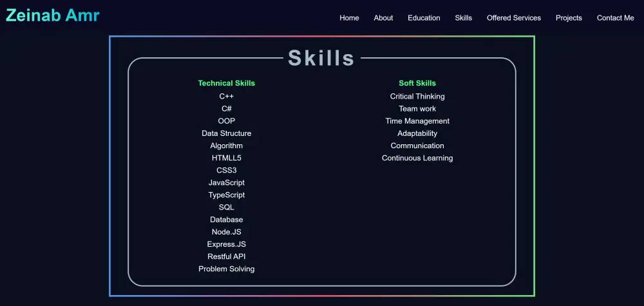This screenshot has width=644, height=306.
Task: Click the HTMLL5 skill entry
Action: [x=226, y=158]
